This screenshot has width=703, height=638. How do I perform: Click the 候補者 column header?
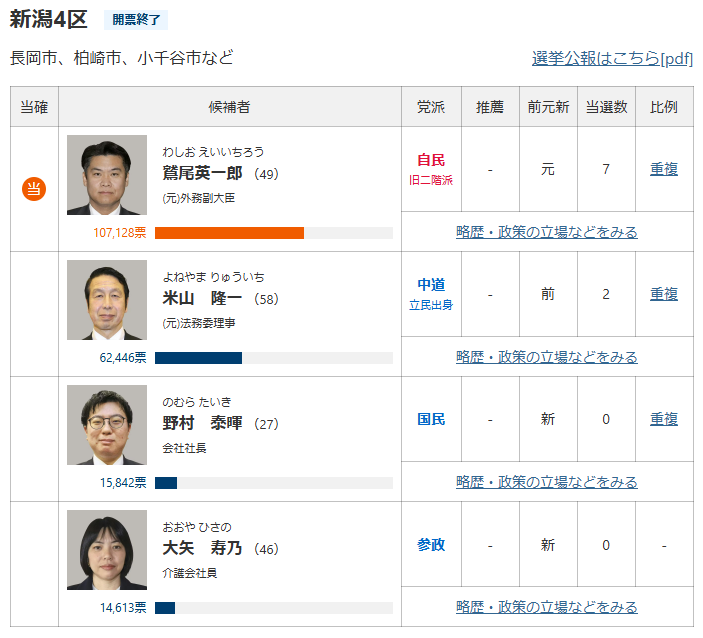230,107
